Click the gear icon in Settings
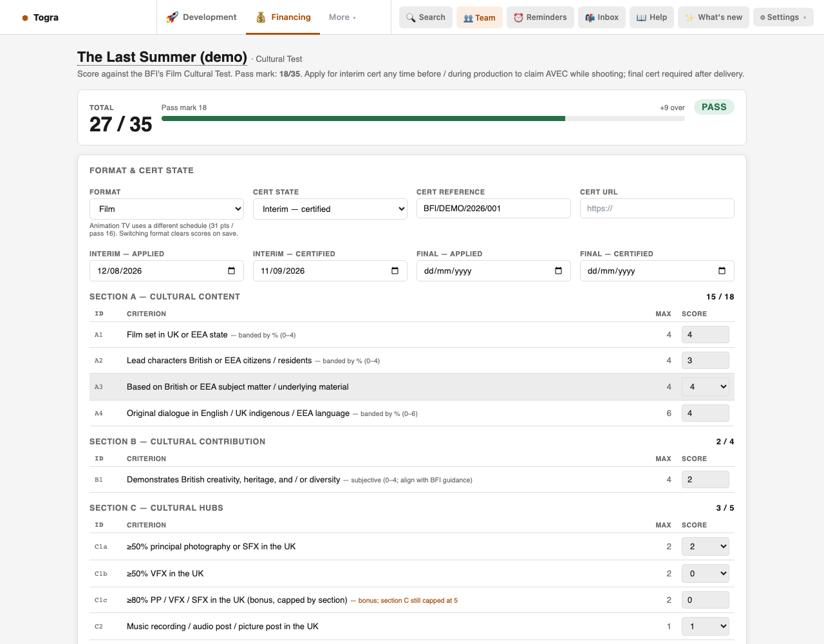824x644 pixels. 763,17
